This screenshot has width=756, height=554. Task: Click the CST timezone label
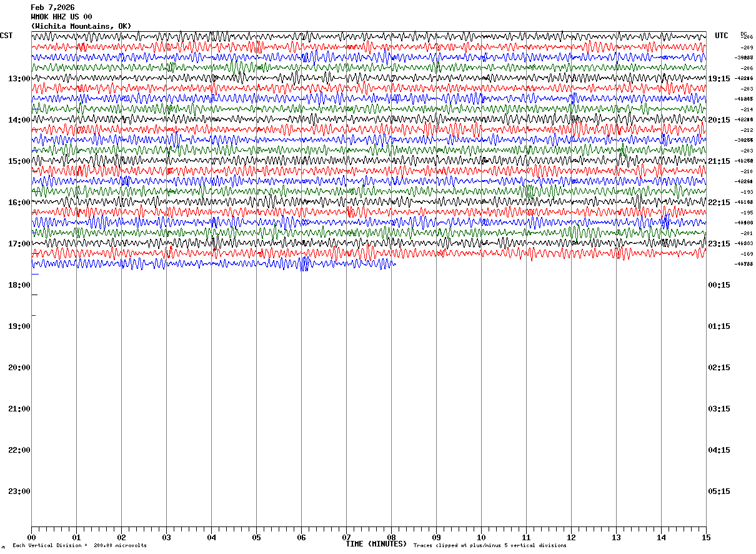[x=6, y=36]
